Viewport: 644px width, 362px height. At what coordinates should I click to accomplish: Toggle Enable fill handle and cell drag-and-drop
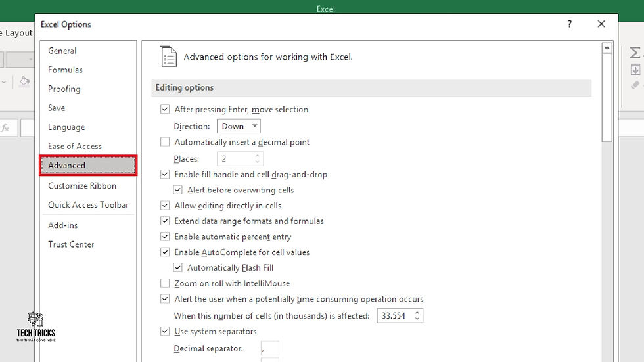[x=165, y=175]
